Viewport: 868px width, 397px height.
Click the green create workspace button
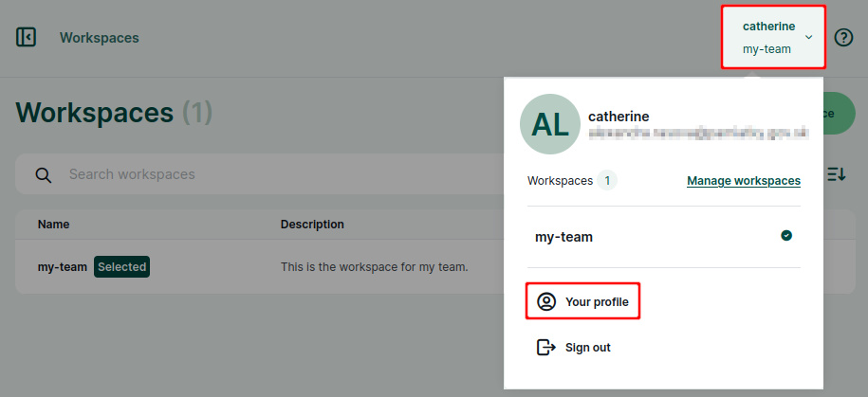(840, 113)
